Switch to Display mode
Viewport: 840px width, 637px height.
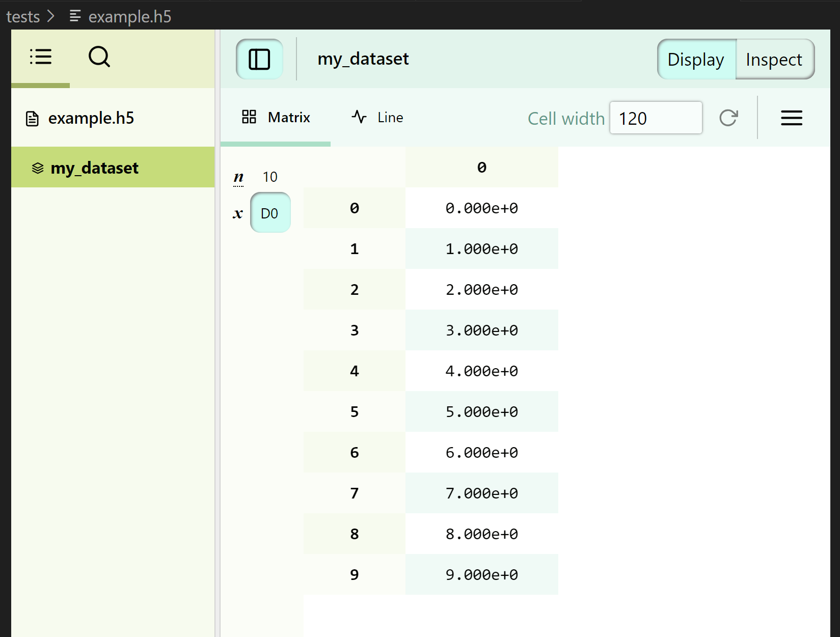point(696,59)
